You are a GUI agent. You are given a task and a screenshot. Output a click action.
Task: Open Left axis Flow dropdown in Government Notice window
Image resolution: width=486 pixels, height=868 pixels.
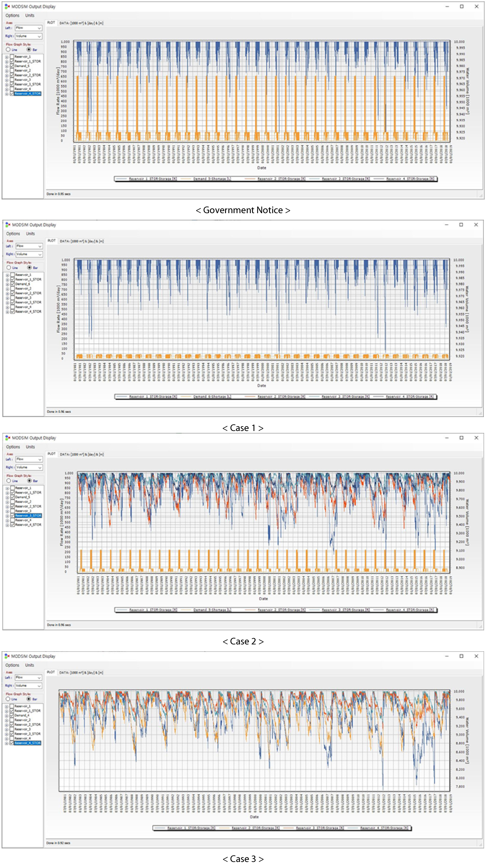[28, 28]
